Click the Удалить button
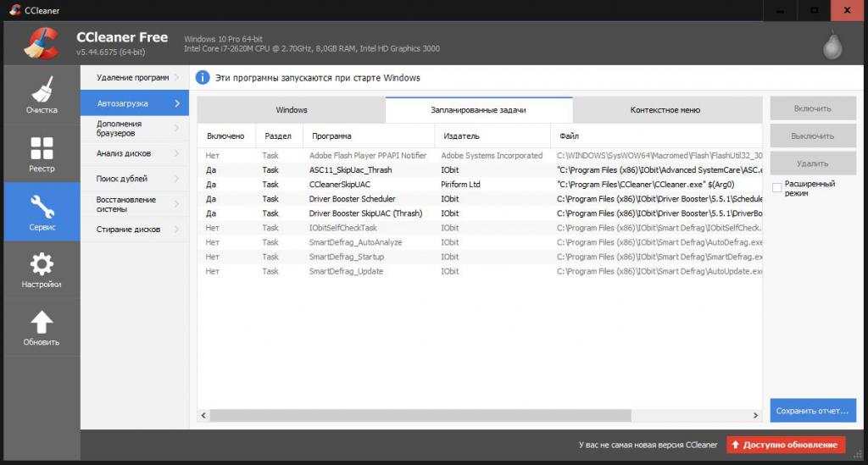 pos(813,163)
